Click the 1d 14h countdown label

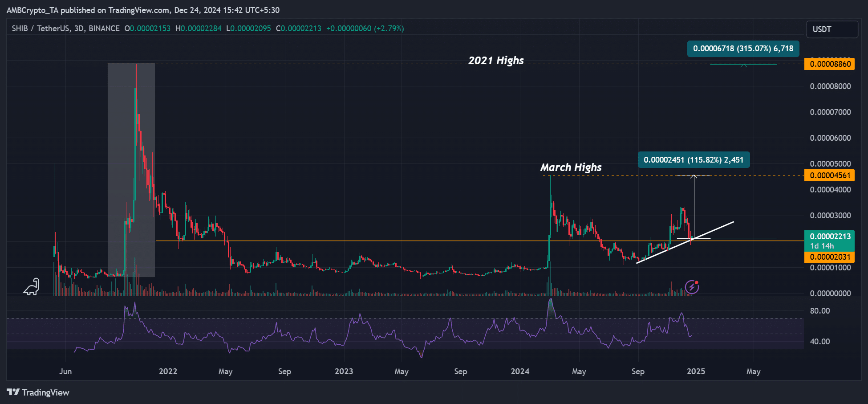[822, 246]
